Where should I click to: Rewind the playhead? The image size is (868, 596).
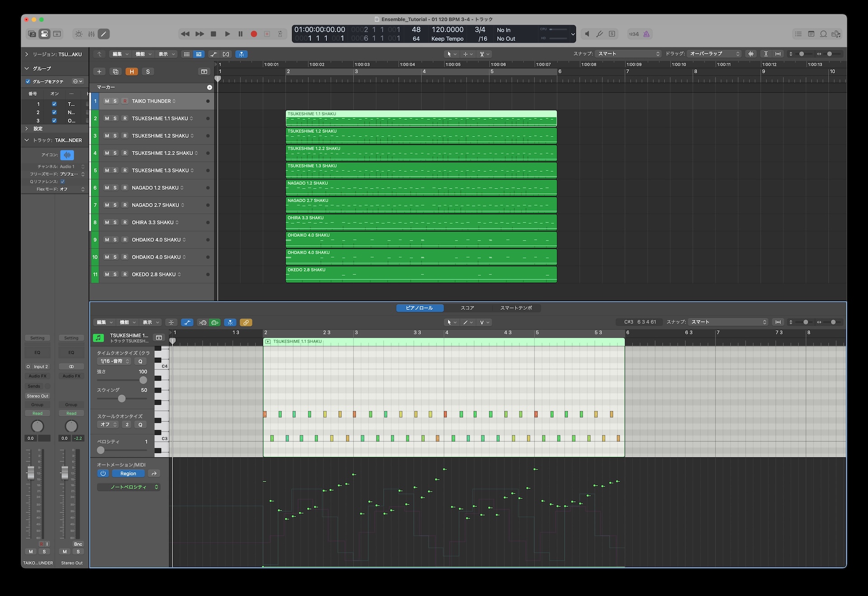click(x=185, y=34)
